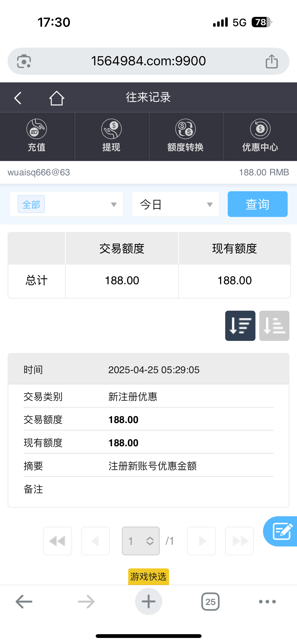The height and width of the screenshot is (644, 297).
Task: Share page using browser share icon
Action: tap(272, 61)
